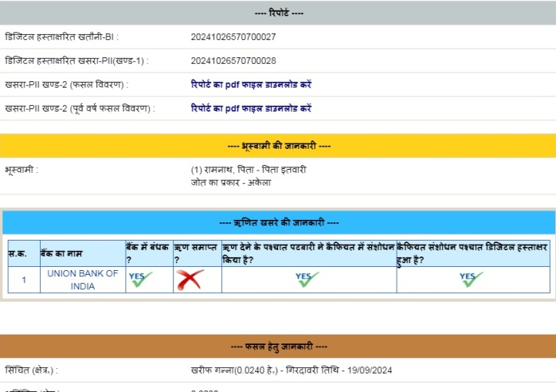
Task: Click YES checkmark under बैंक में बंधक
Action: (140, 280)
